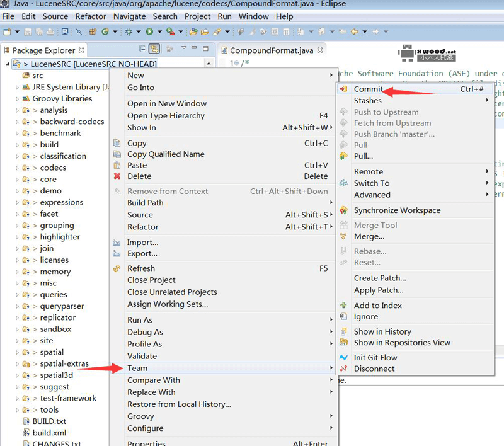The height and width of the screenshot is (446, 504).
Task: Toggle Block Selection Mode in toolbar
Action: tap(275, 31)
